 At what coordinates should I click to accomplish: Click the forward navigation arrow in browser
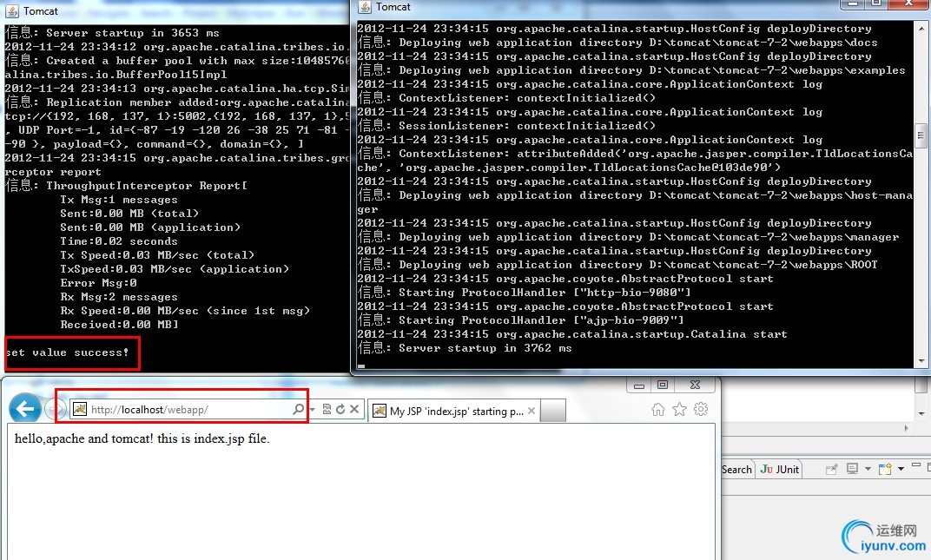(x=56, y=409)
